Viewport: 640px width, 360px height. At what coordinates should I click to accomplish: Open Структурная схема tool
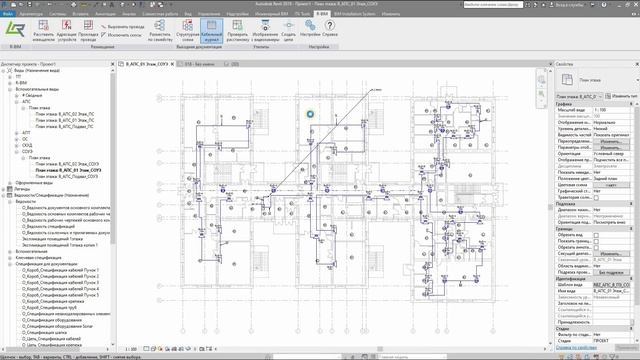[x=187, y=31]
